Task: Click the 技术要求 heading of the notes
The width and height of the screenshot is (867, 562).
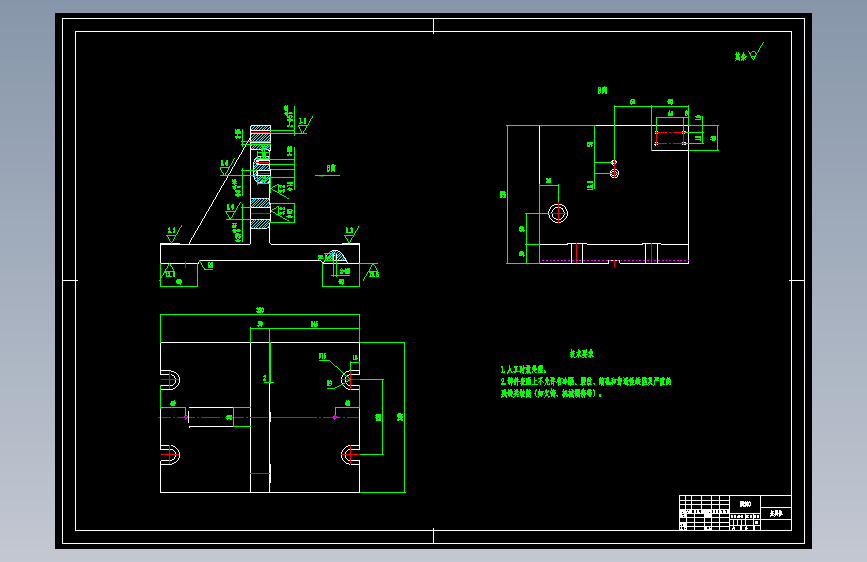Action: (x=582, y=353)
